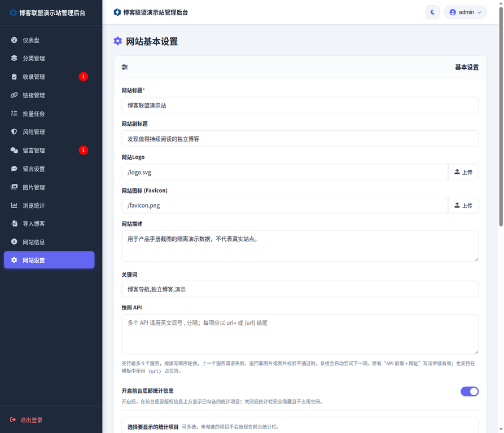Viewport: 504px width, 433px height.
Task: Click the 仪表盘 dashboard gauge icon
Action: tap(14, 40)
